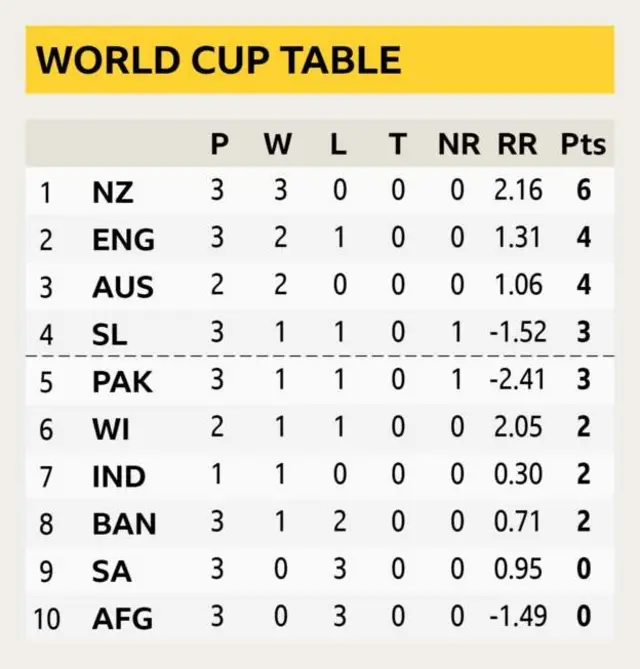The image size is (640, 669).
Task: Click the RR column header
Action: coord(517,144)
